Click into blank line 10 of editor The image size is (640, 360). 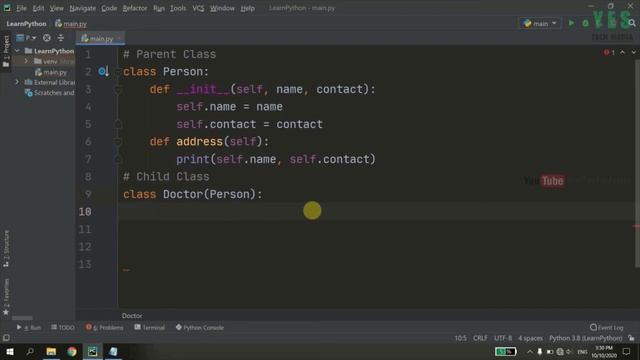[376, 211]
